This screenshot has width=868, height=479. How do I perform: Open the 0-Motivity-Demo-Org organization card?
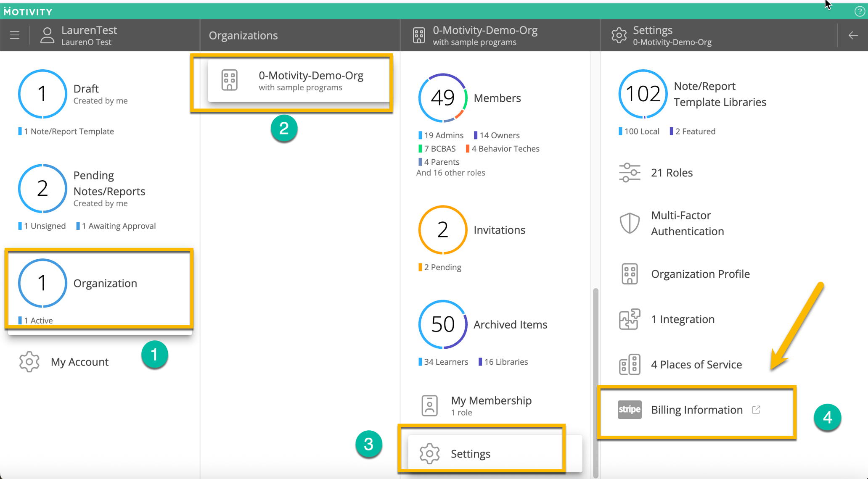pos(299,81)
